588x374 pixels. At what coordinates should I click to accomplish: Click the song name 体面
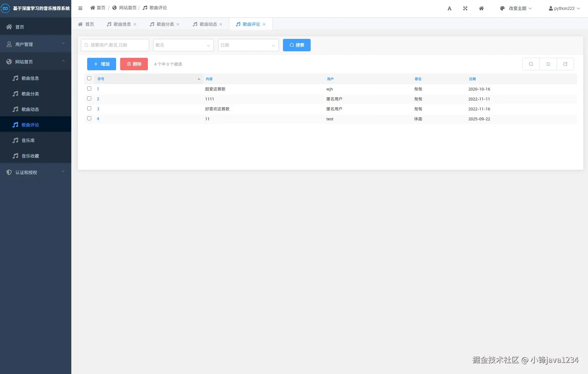[418, 119]
